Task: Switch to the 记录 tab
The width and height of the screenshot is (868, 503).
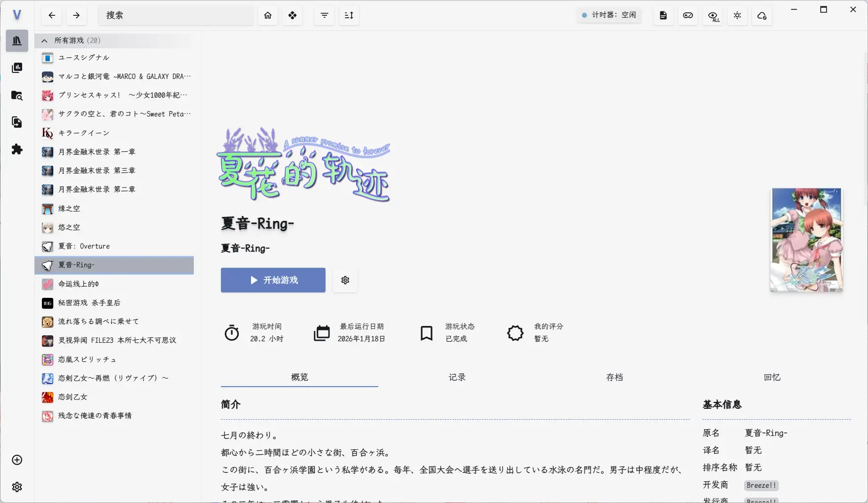Action: (x=457, y=377)
